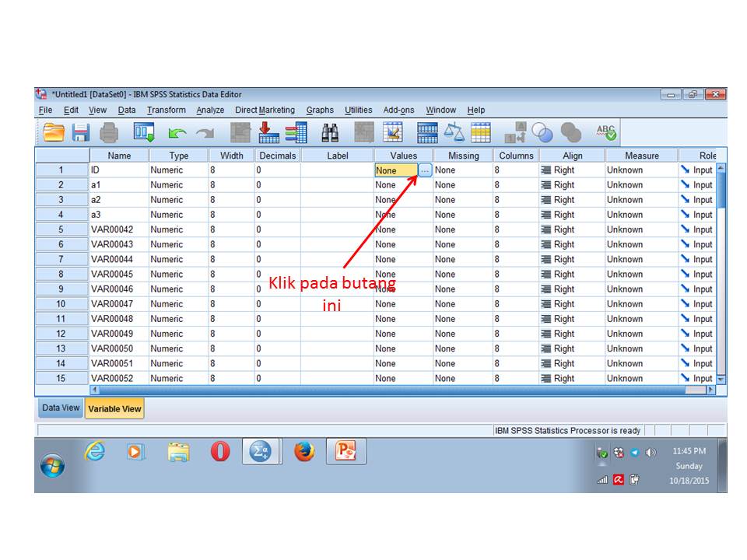The image size is (747, 560).
Task: Click the VAR00052 name cell
Action: (119, 378)
